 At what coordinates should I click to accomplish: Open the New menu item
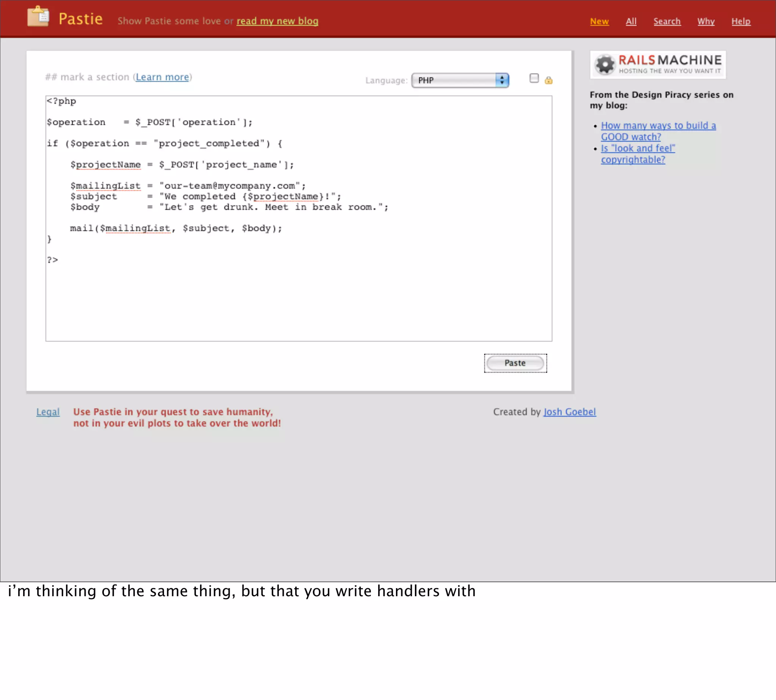click(599, 22)
